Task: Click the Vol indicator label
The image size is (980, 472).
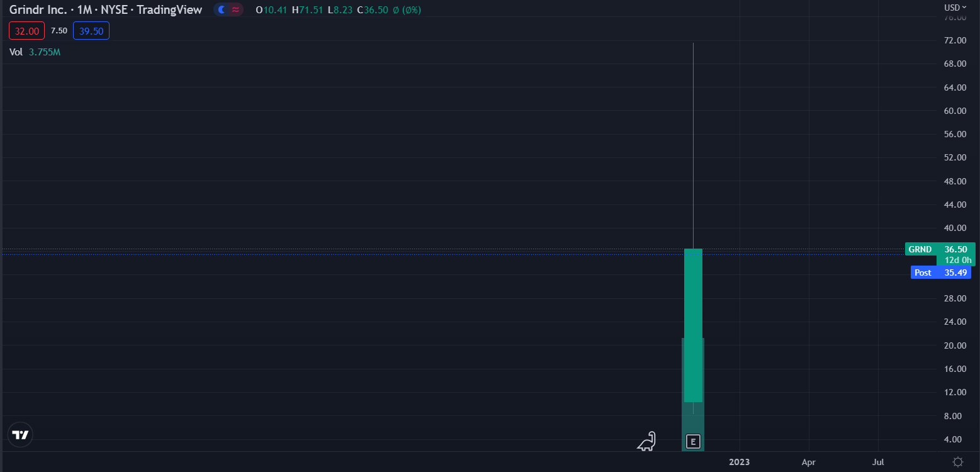Action: pyautogui.click(x=16, y=52)
